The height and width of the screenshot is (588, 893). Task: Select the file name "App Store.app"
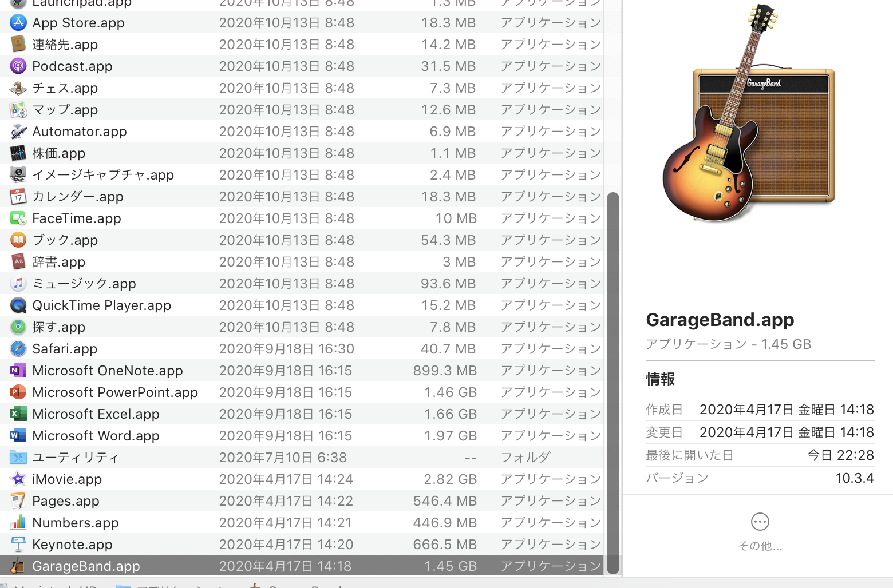click(78, 23)
